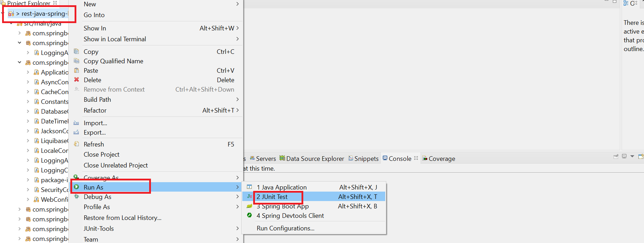This screenshot has width=644, height=243.
Task: Click the Servers tab icon
Action: coord(252,158)
